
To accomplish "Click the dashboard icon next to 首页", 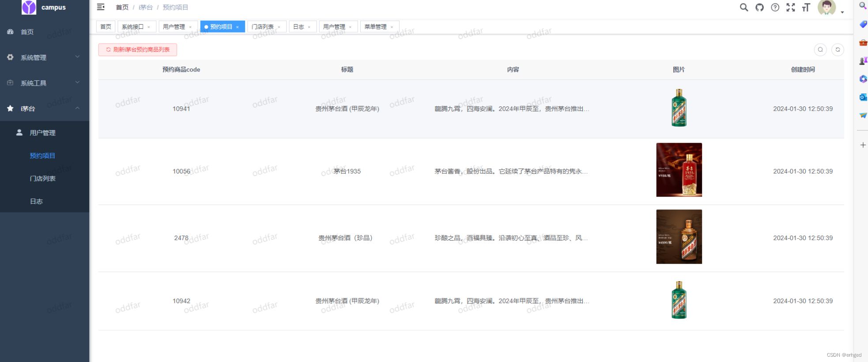I will 10,32.
